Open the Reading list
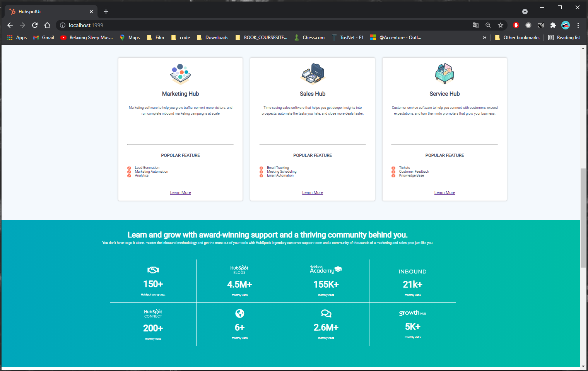Screen dimensions: 588x371 [x=564, y=38]
